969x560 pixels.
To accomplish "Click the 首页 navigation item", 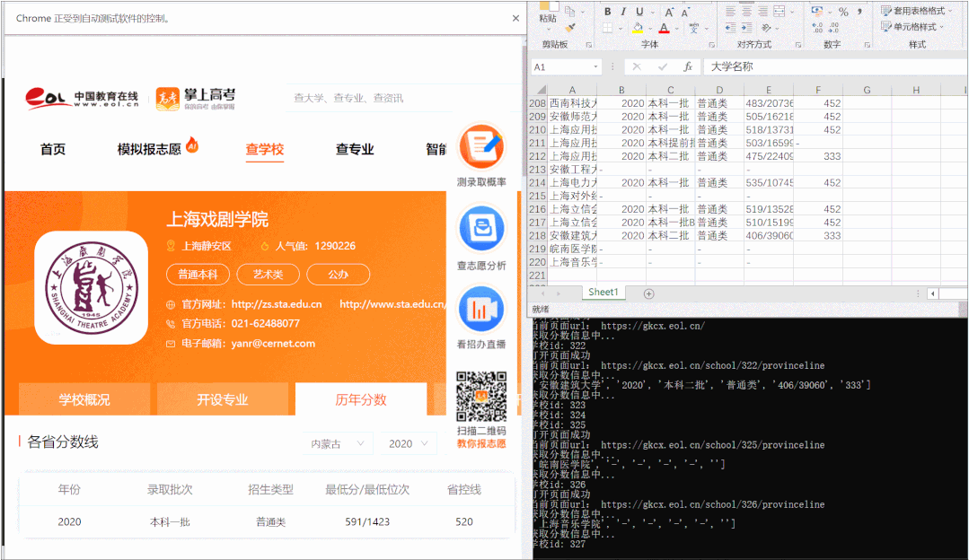I will pyautogui.click(x=52, y=149).
